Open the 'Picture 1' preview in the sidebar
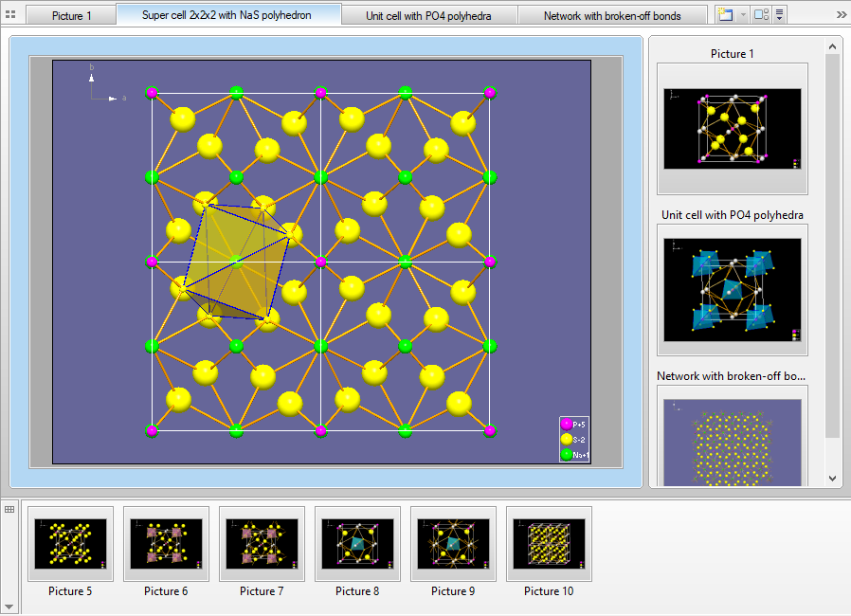The width and height of the screenshot is (851, 616). (x=732, y=128)
